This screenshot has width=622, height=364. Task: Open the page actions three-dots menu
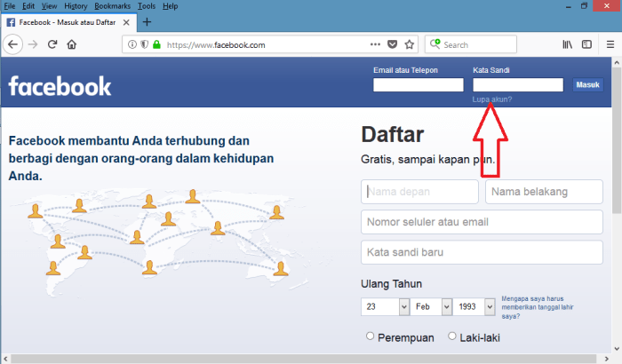(x=375, y=44)
